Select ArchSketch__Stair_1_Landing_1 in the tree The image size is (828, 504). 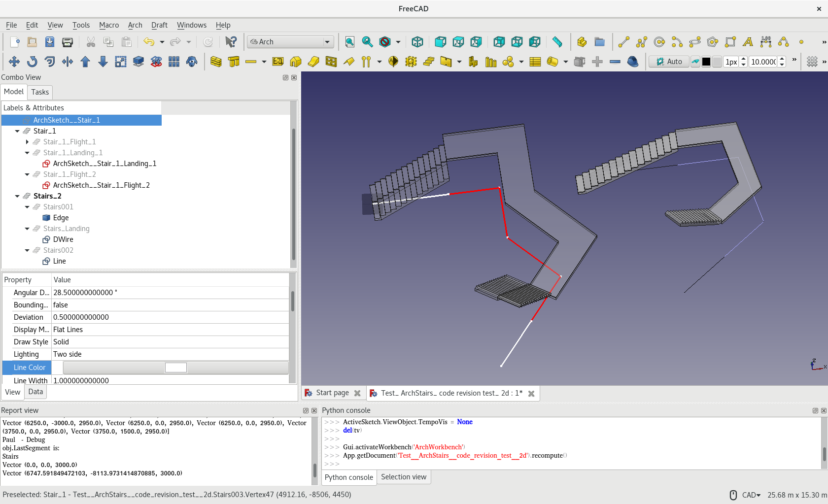click(104, 164)
